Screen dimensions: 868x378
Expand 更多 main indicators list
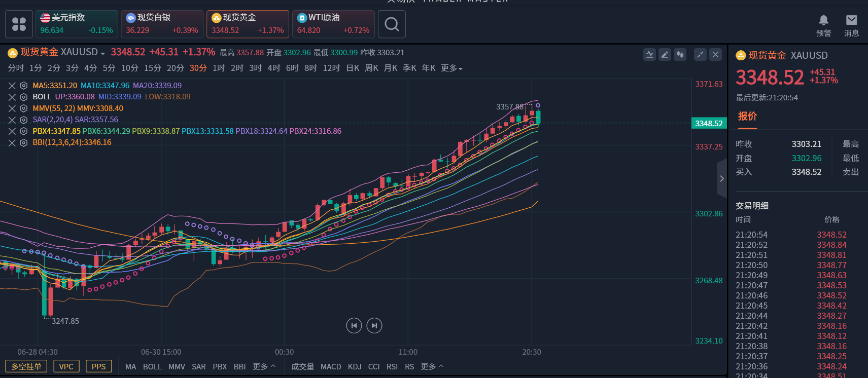click(264, 366)
